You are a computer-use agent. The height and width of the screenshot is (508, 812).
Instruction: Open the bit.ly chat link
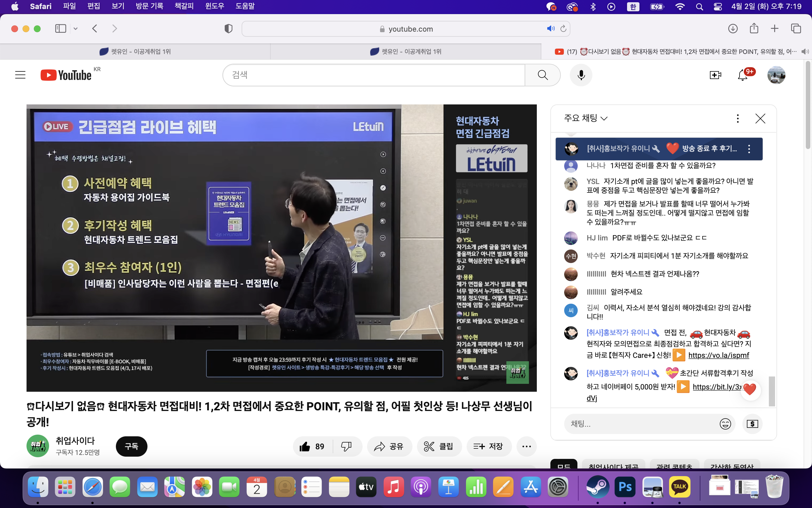(x=718, y=387)
